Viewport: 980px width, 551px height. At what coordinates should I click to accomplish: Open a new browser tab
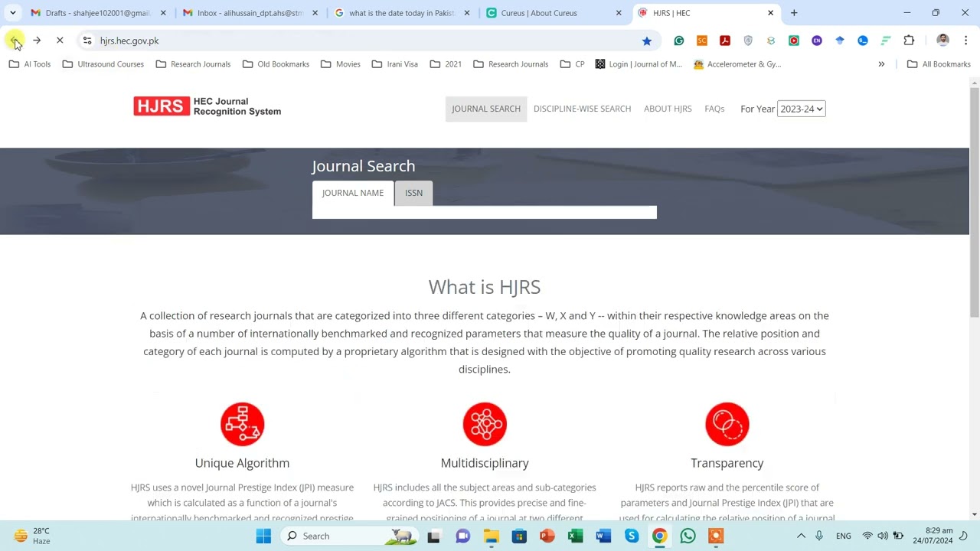click(x=794, y=13)
